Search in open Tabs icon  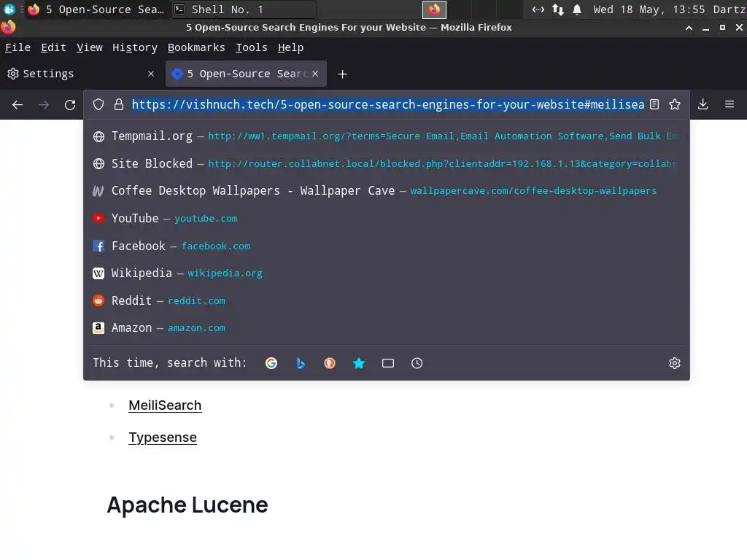click(x=388, y=363)
